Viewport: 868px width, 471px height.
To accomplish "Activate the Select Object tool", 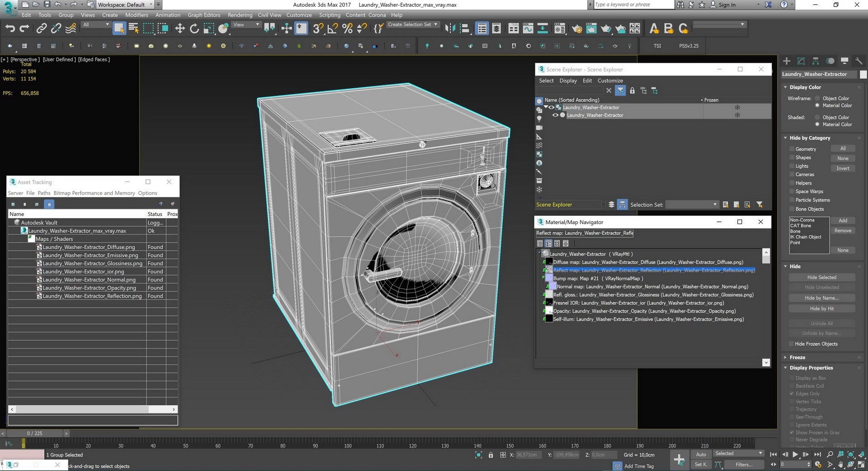I will (x=119, y=29).
